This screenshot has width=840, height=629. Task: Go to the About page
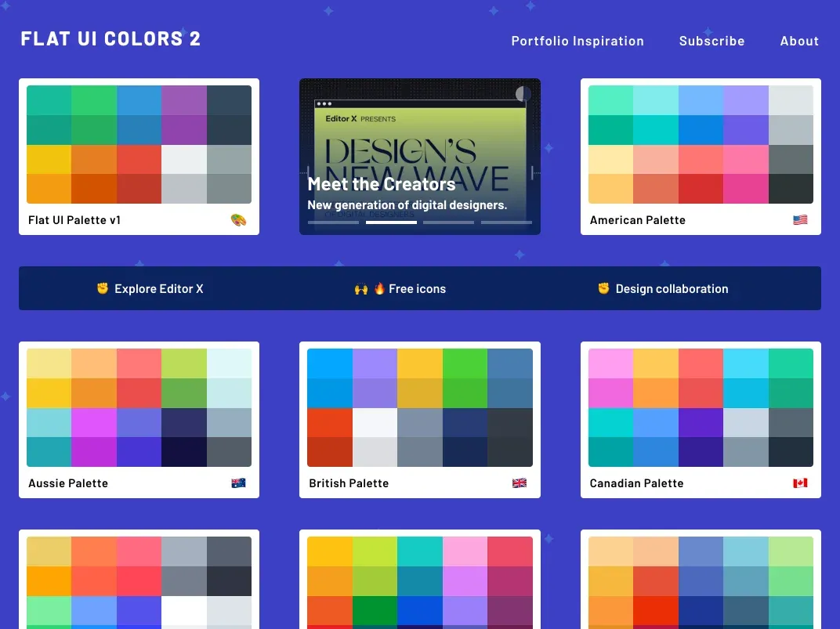click(x=799, y=41)
